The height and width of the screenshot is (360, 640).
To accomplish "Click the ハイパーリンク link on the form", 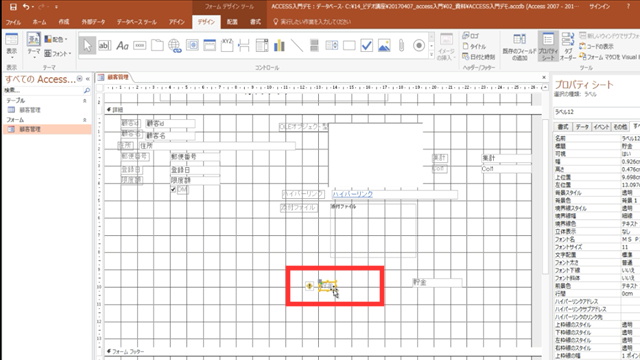I will click(353, 194).
